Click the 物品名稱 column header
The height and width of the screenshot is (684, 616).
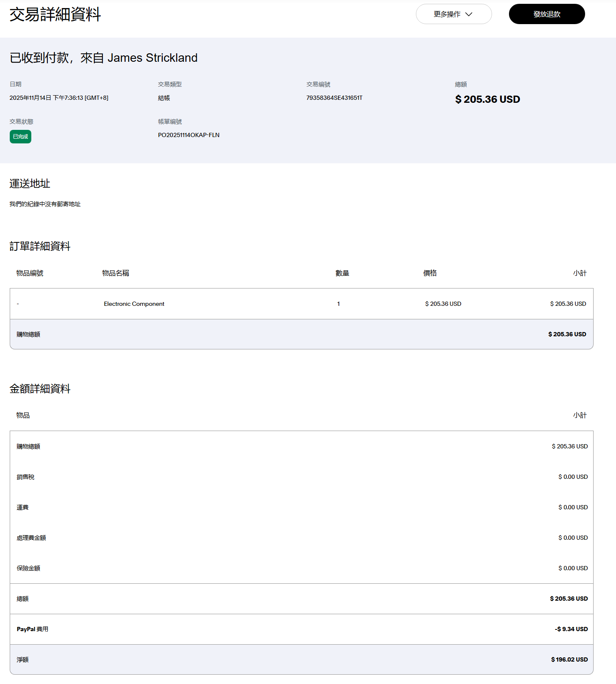(115, 273)
